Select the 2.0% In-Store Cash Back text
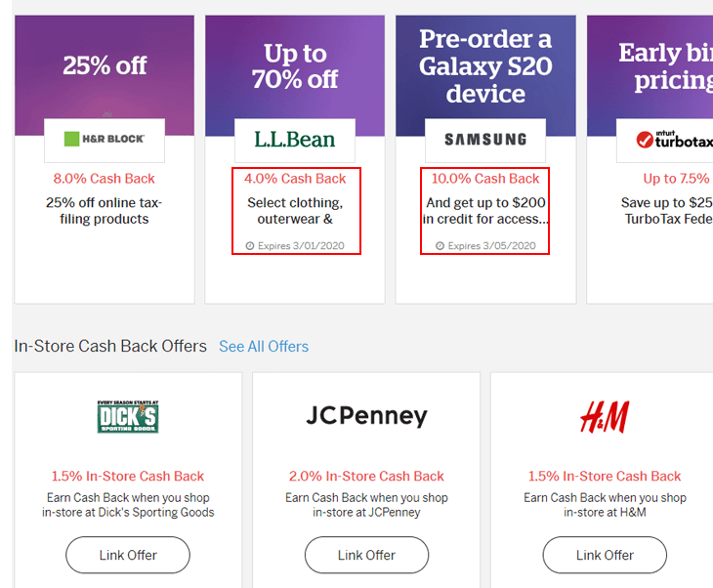Screen dimensions: 713x588 (x=366, y=476)
